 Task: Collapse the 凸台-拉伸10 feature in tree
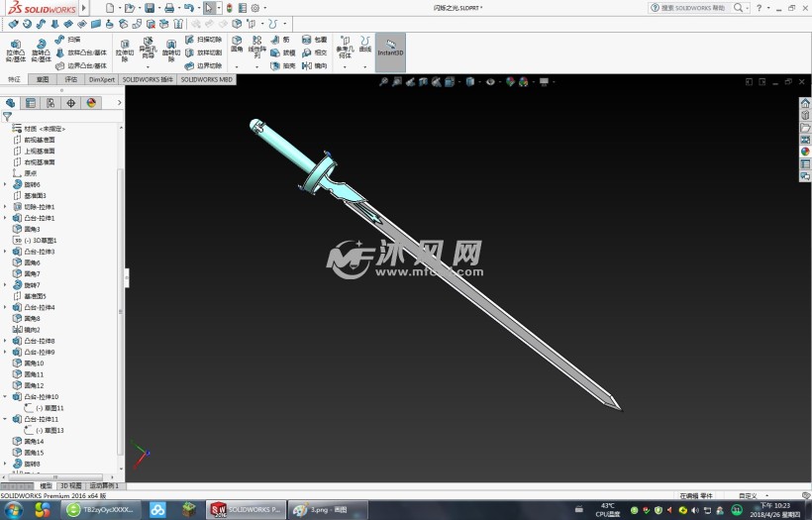5,397
